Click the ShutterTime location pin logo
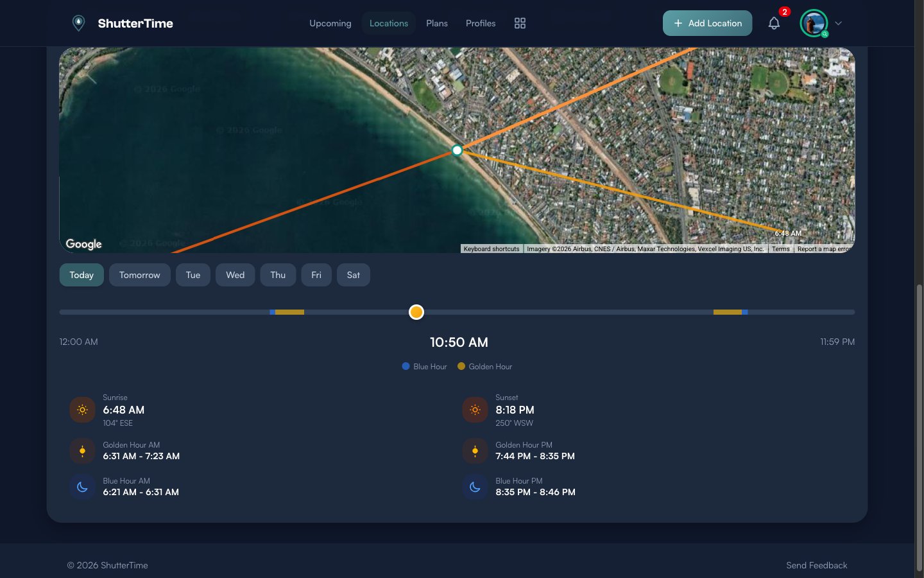Screen dimensions: 924x578 pos(78,23)
